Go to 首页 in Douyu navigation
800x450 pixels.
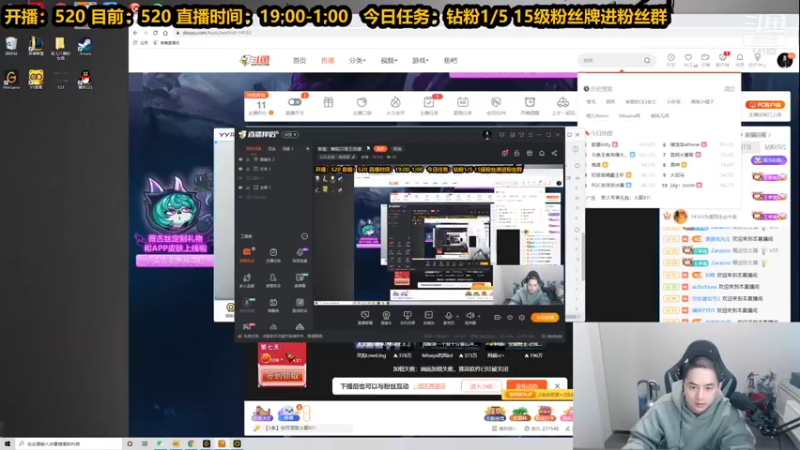point(299,60)
